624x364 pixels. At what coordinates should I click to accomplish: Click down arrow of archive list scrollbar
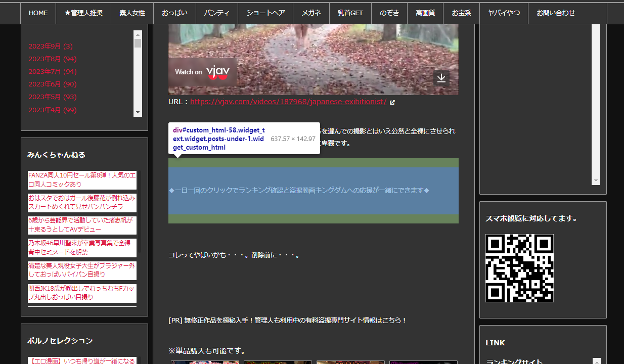138,112
